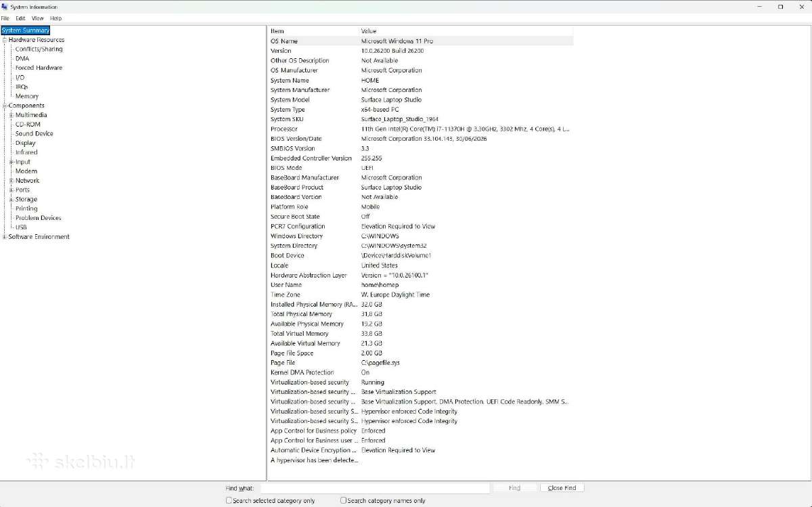
Task: Select Sound Device in the tree
Action: [x=35, y=134]
